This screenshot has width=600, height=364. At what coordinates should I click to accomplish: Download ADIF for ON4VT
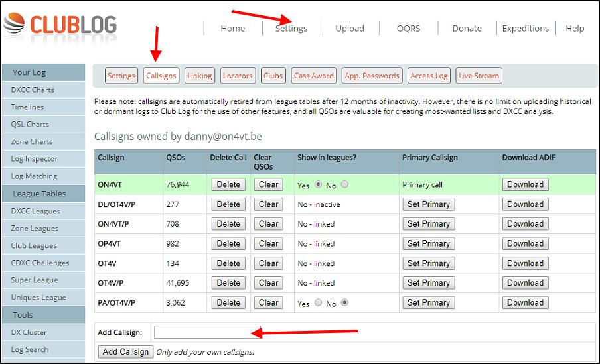526,184
